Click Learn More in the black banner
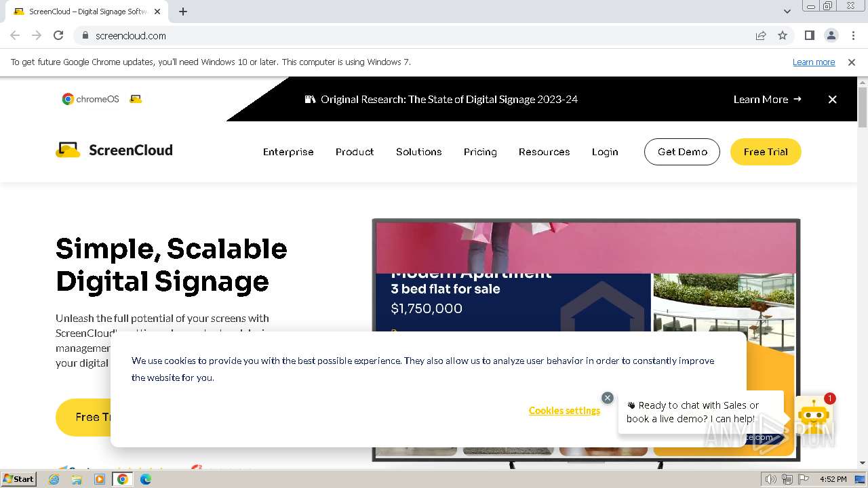Viewport: 868px width, 488px height. click(767, 99)
